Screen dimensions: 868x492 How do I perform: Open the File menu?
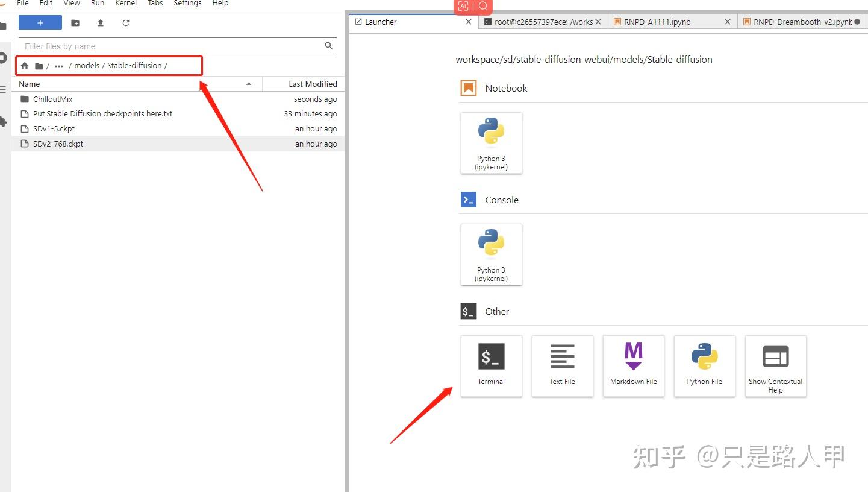[x=23, y=3]
